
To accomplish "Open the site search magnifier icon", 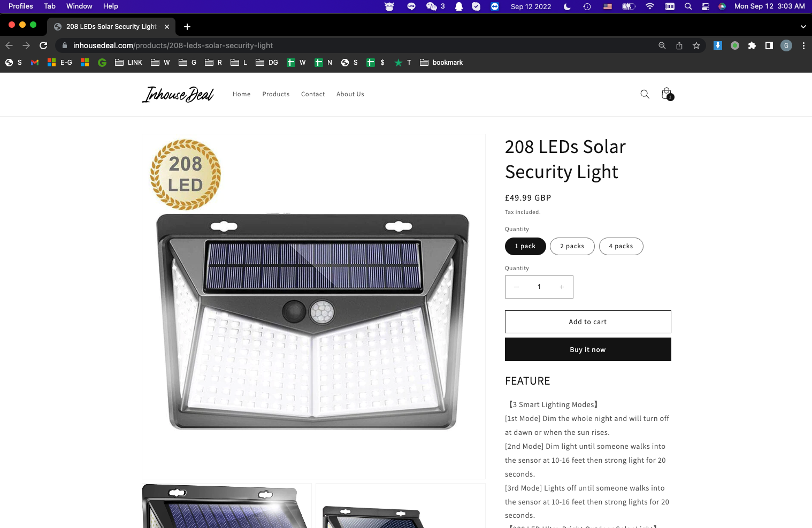I will pyautogui.click(x=645, y=94).
